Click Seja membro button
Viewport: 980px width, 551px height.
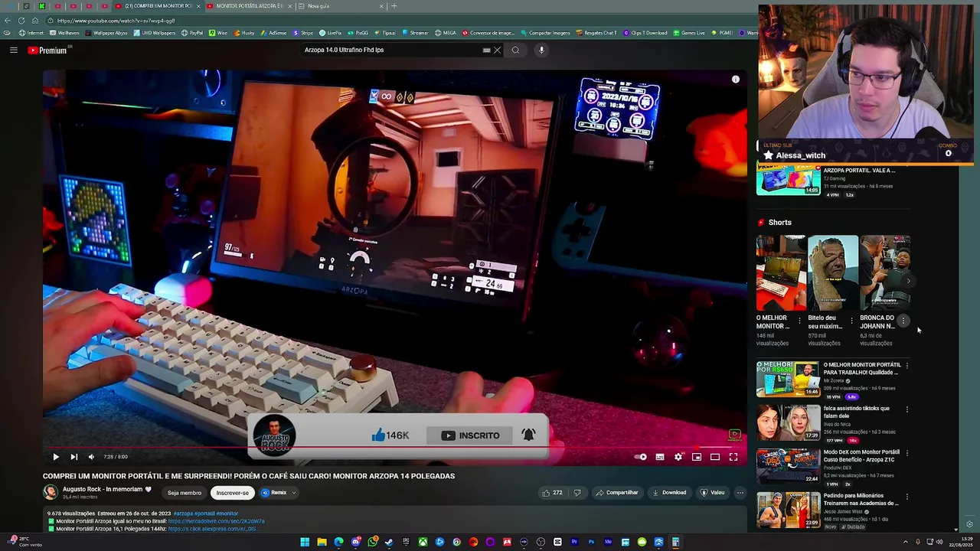[185, 493]
